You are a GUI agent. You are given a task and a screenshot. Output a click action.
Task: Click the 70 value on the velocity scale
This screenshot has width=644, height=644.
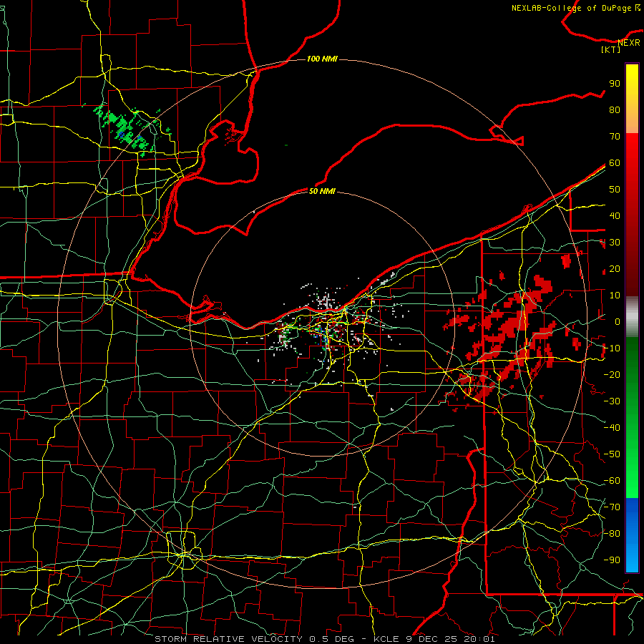click(x=615, y=137)
